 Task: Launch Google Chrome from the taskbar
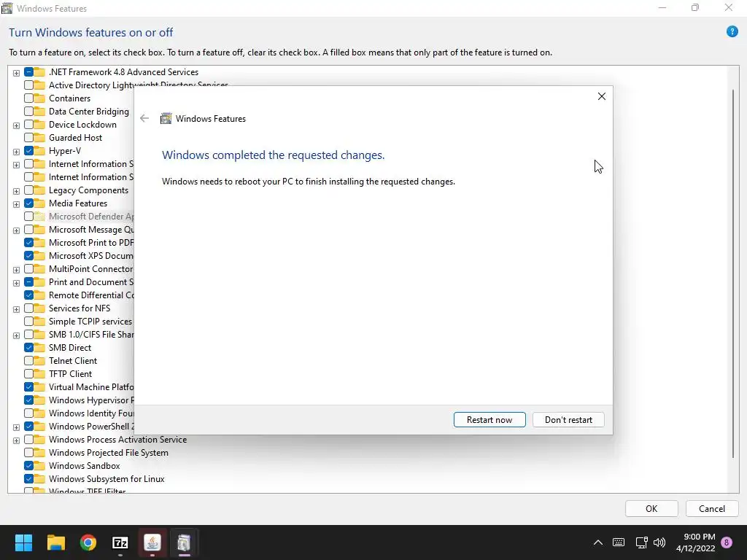[x=88, y=542]
